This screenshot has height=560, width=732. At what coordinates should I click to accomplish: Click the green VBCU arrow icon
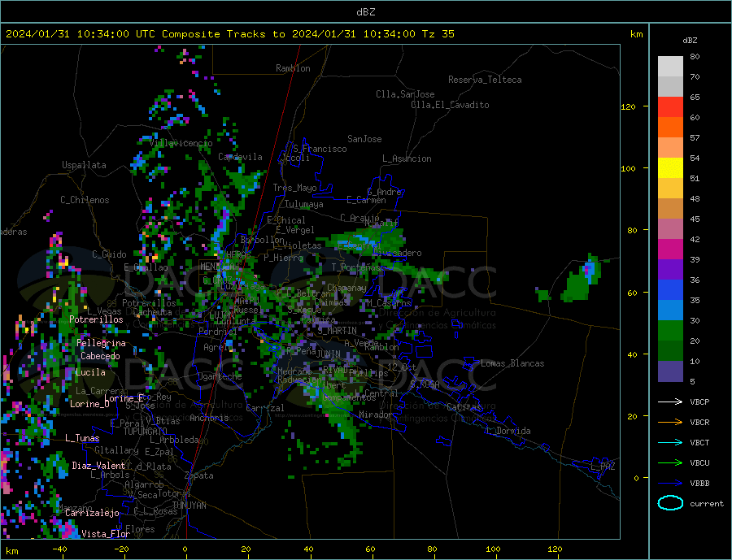click(x=670, y=463)
